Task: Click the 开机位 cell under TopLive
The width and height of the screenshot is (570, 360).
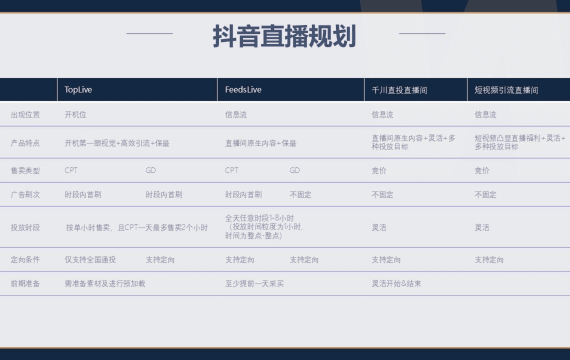Action: point(76,115)
